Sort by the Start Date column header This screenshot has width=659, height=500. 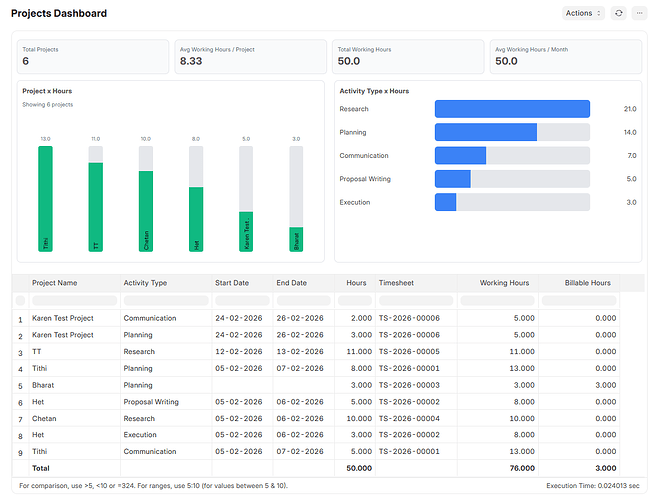(x=232, y=283)
